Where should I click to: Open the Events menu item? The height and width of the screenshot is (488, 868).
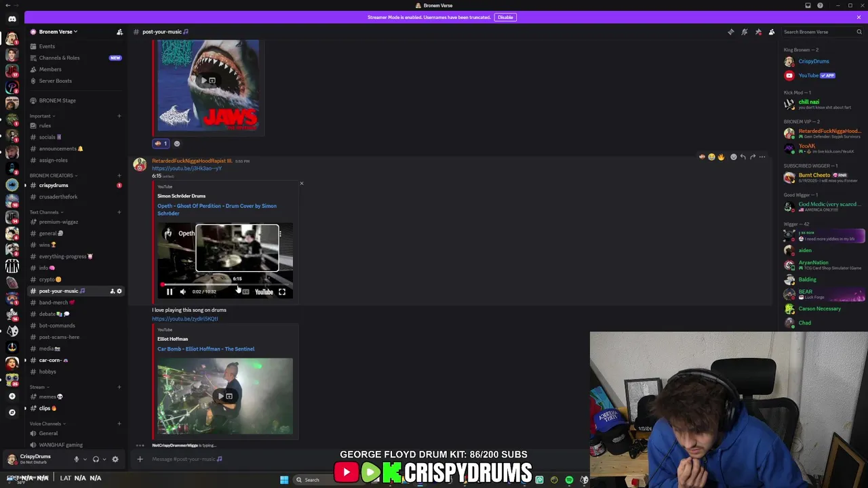coord(76,47)
